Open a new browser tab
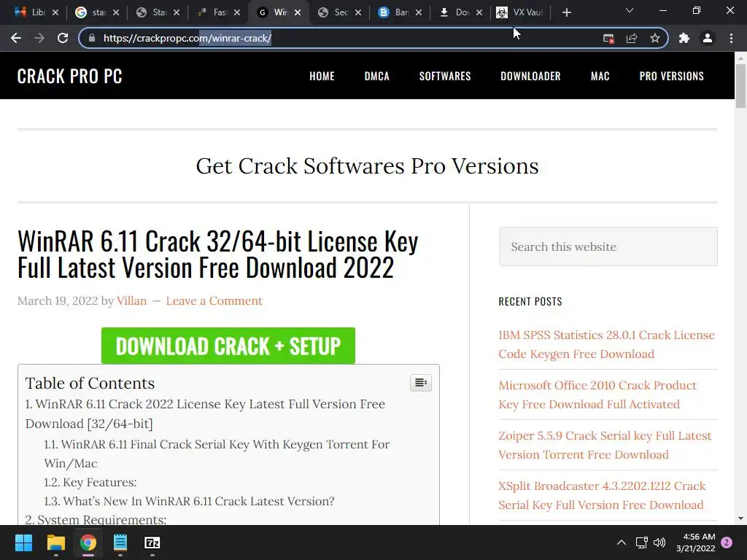The height and width of the screenshot is (560, 747). [x=566, y=12]
